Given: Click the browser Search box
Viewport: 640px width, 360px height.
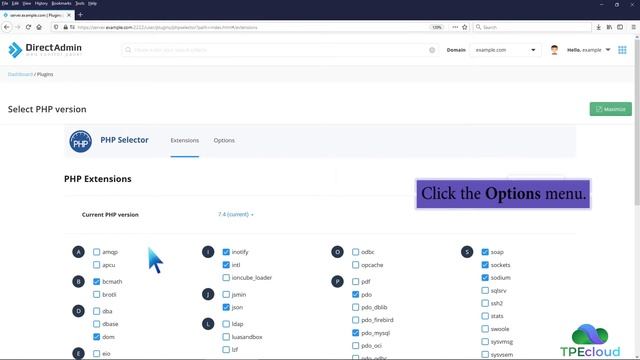Looking at the screenshot, I should 532,27.
